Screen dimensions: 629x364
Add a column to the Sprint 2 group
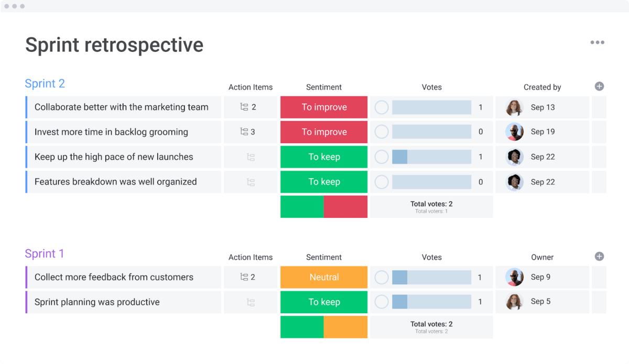(600, 86)
